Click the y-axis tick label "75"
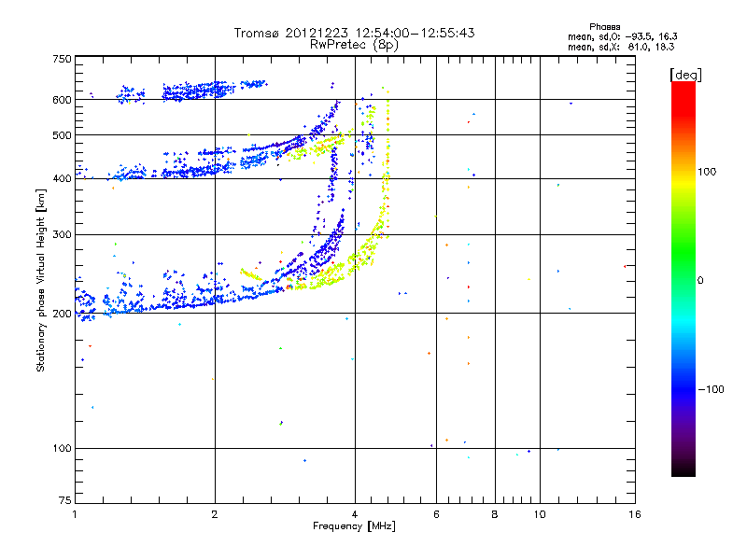Image resolution: width=747 pixels, height=560 pixels. coord(65,500)
